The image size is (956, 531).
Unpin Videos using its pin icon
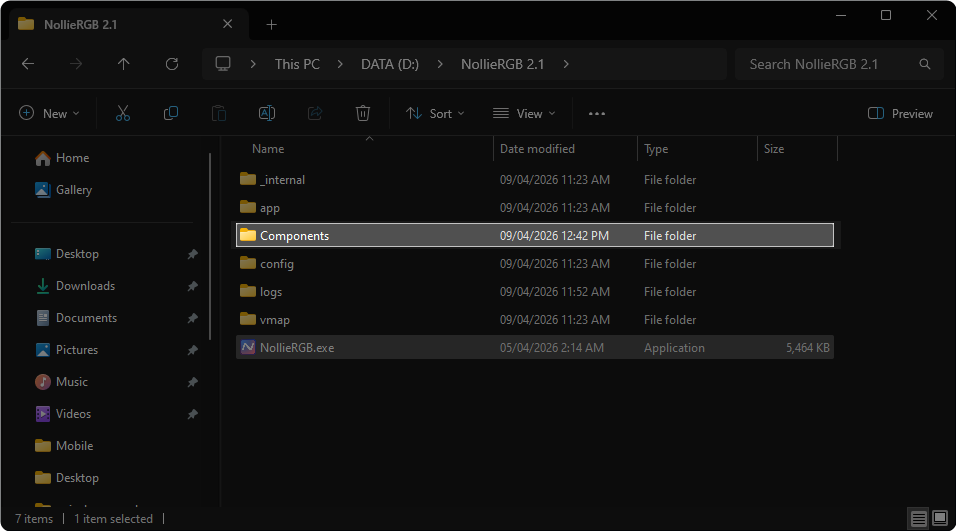tap(192, 414)
